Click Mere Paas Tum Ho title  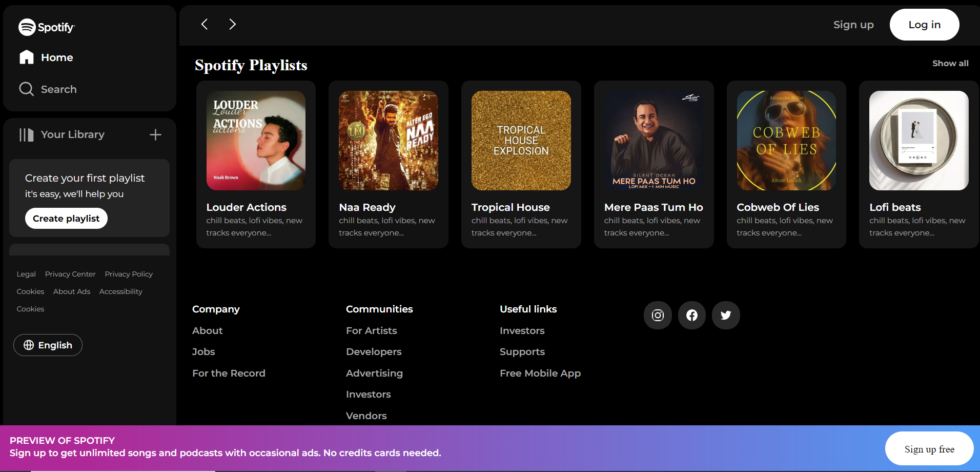point(654,207)
